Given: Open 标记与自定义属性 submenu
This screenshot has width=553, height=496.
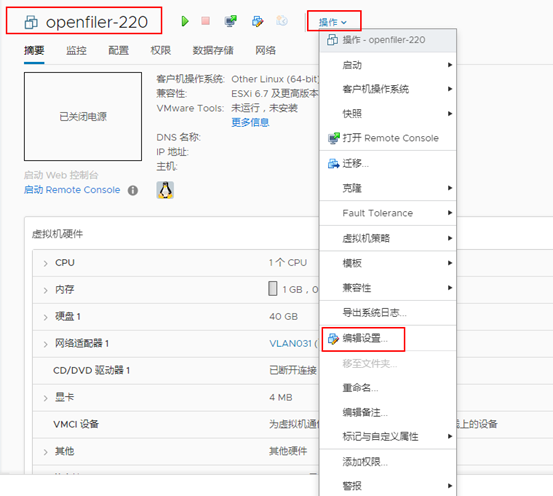Looking at the screenshot, I should [x=388, y=436].
